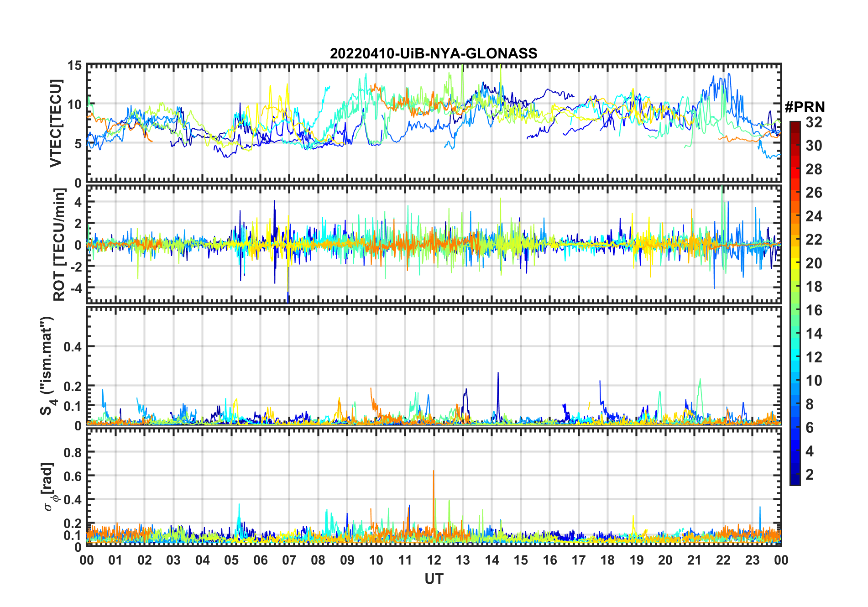
Task: Click the "5" tick on the VTEC axis
Action: tap(78, 143)
